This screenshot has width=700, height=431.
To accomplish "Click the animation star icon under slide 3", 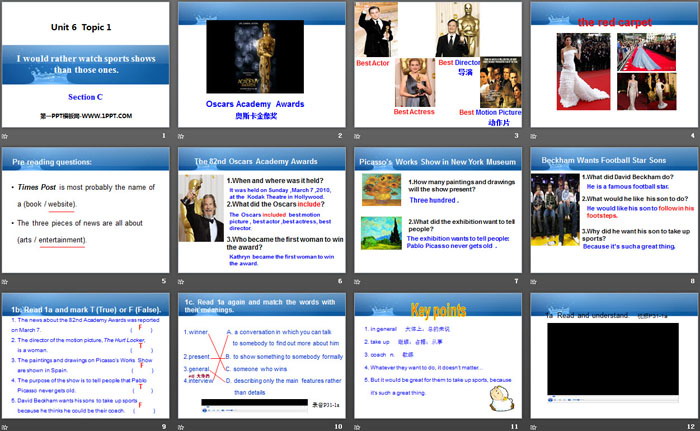I will 357,136.
